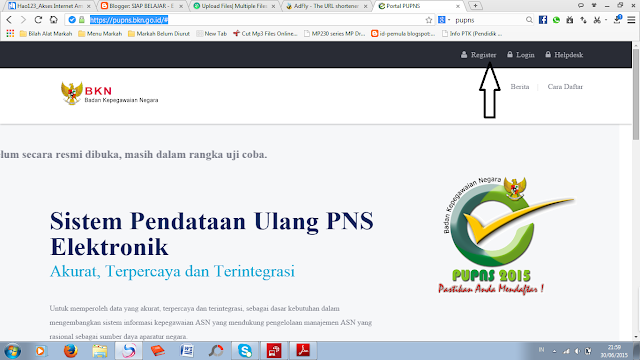Open media player taskbar icon
Image resolution: width=640 pixels, height=360 pixels.
click(40, 351)
